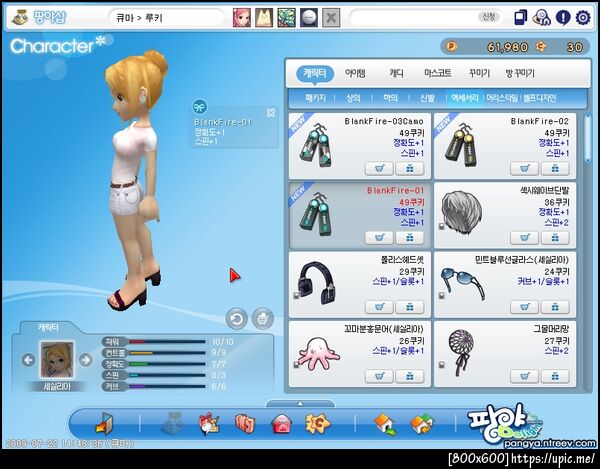Click the house with swap arrows icon

(x=422, y=424)
